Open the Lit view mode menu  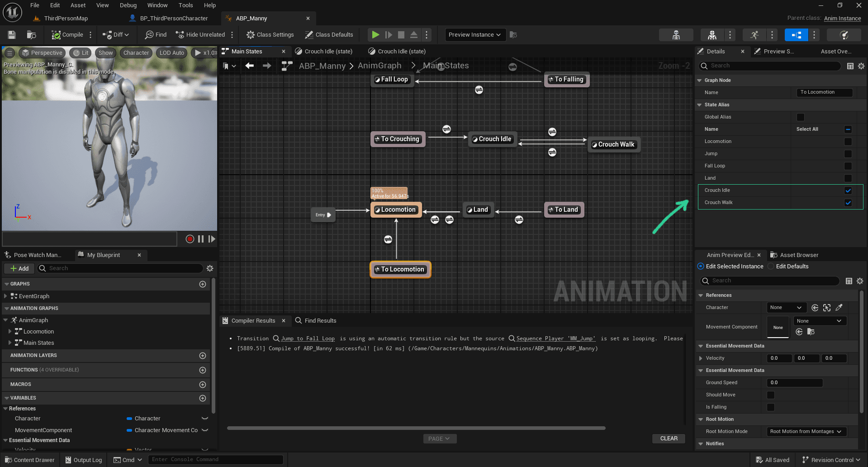(x=81, y=53)
